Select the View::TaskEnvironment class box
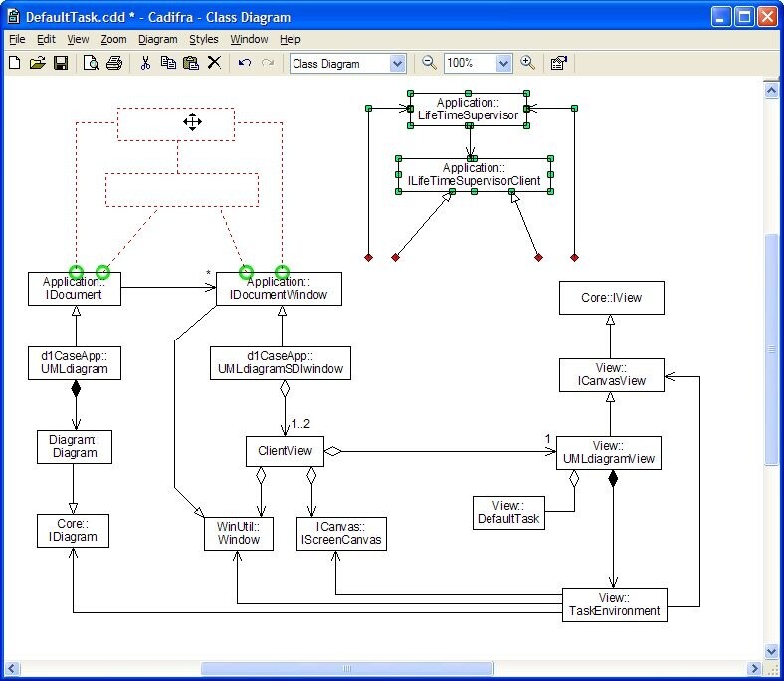Screen dimensions: 784x681 [x=615, y=605]
